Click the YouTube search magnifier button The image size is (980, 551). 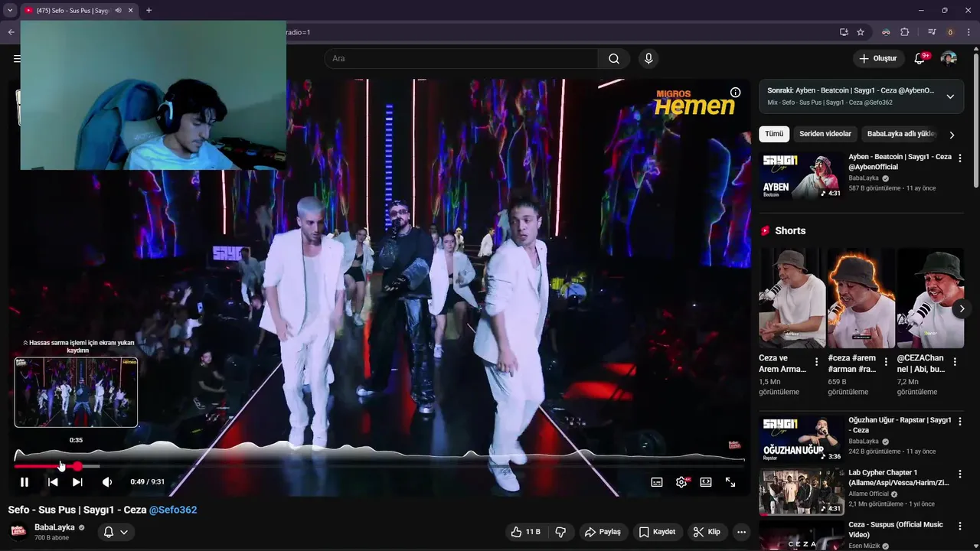[x=614, y=59]
